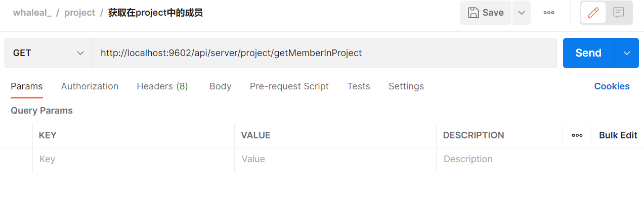Click the request URL input field
The height and width of the screenshot is (205, 644).
[x=324, y=53]
